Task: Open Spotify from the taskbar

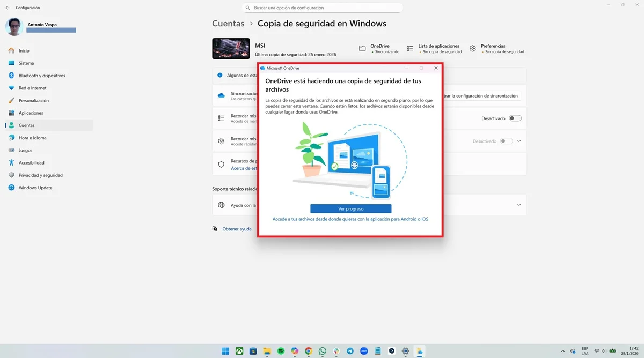Action: pyautogui.click(x=281, y=351)
